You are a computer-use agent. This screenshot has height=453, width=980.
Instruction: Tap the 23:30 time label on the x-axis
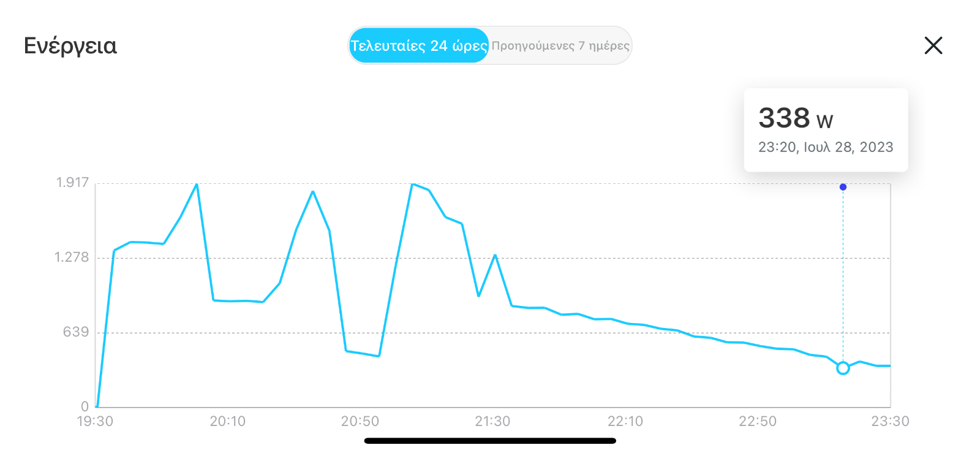click(891, 421)
